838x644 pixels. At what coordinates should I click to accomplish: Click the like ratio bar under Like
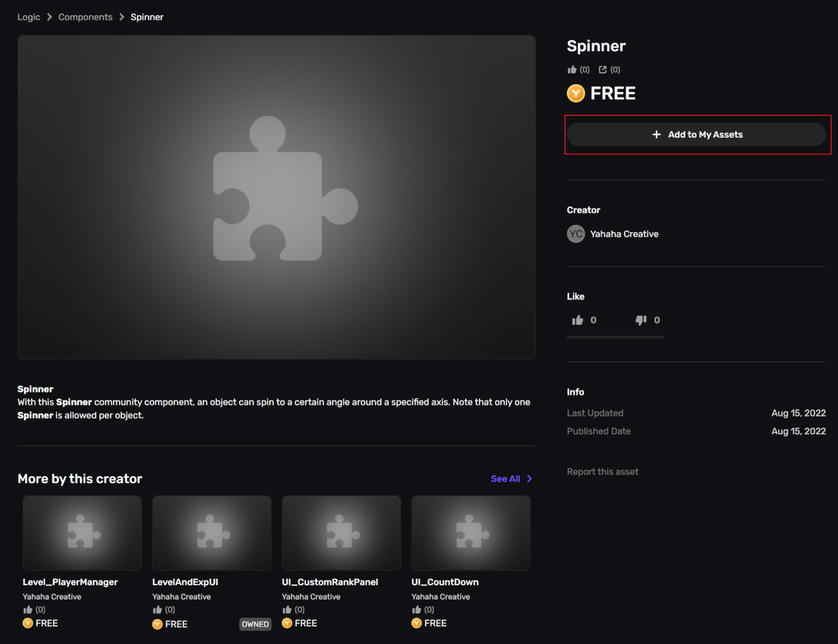[x=615, y=337]
